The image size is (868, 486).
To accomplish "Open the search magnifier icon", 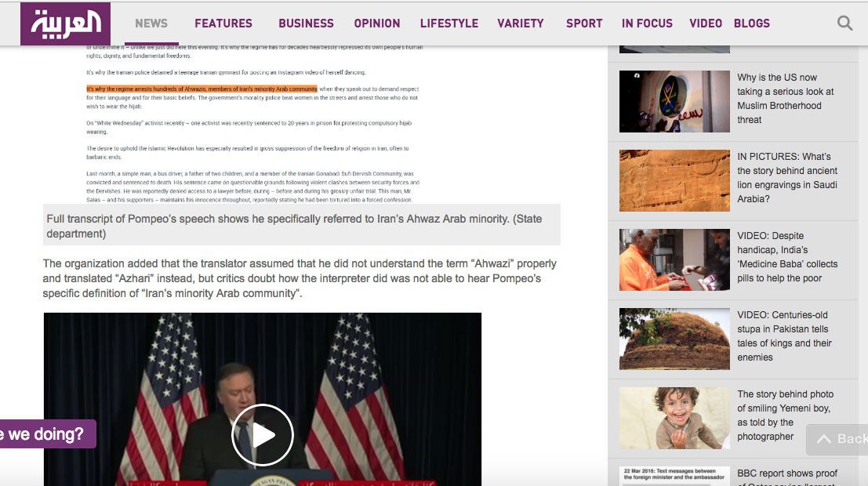I will pos(844,24).
